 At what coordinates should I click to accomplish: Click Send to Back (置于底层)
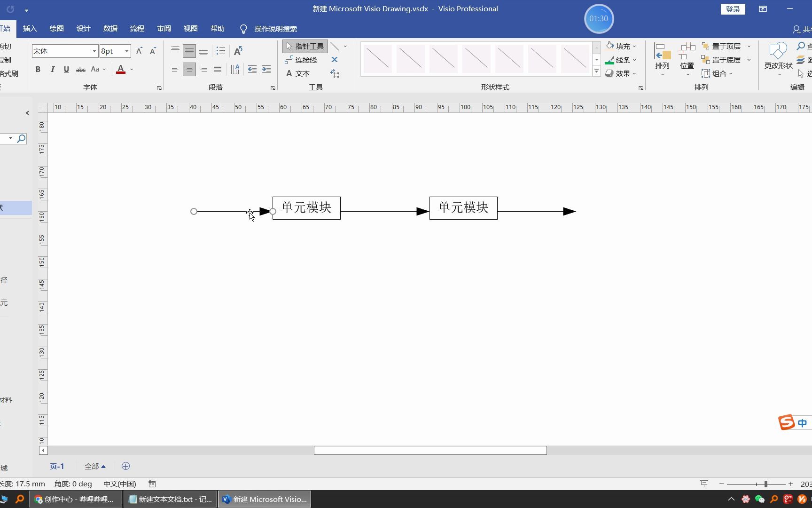tap(721, 60)
